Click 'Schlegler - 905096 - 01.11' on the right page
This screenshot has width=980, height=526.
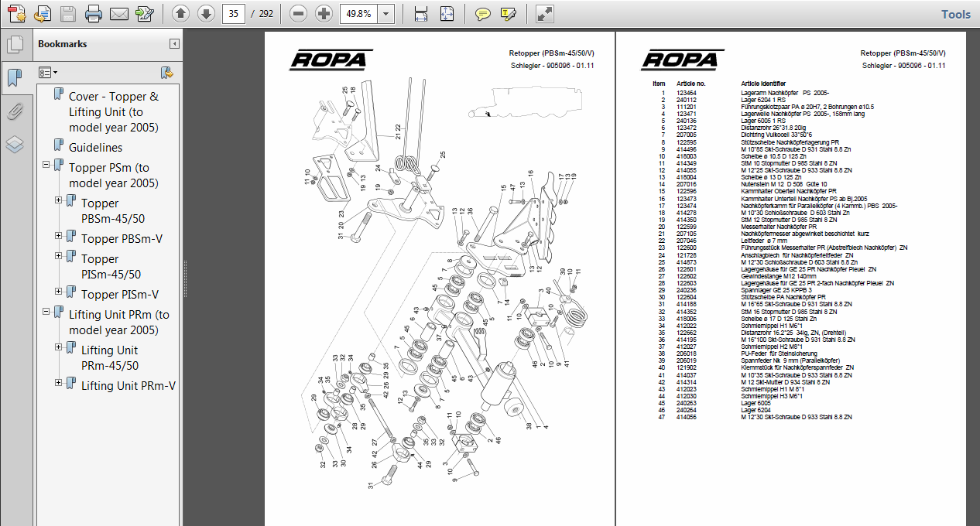tap(904, 66)
